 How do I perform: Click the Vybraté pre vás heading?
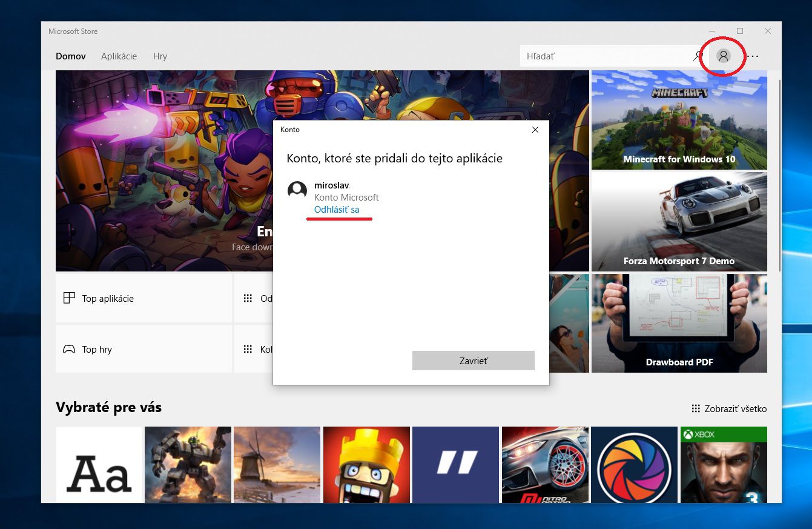[x=108, y=407]
